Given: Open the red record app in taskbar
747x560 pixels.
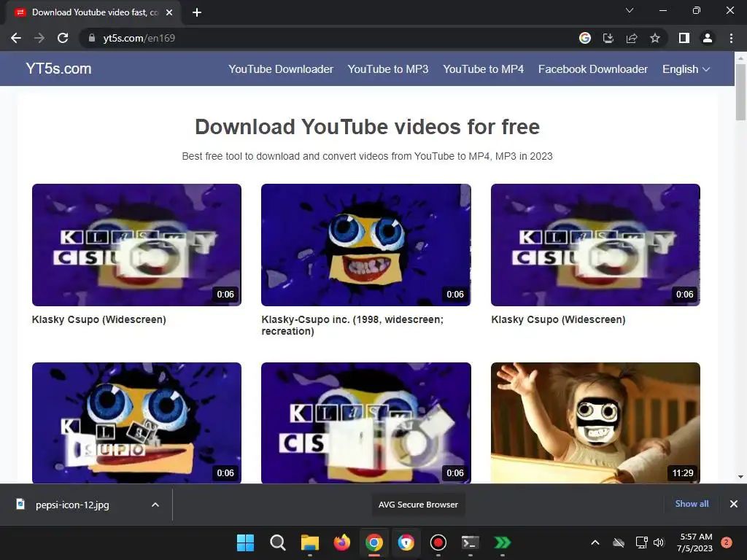Looking at the screenshot, I should pos(438,542).
